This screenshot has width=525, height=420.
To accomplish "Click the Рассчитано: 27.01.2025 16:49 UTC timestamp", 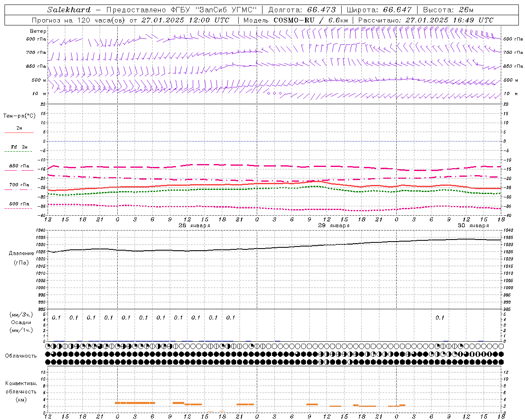I will click(426, 20).
